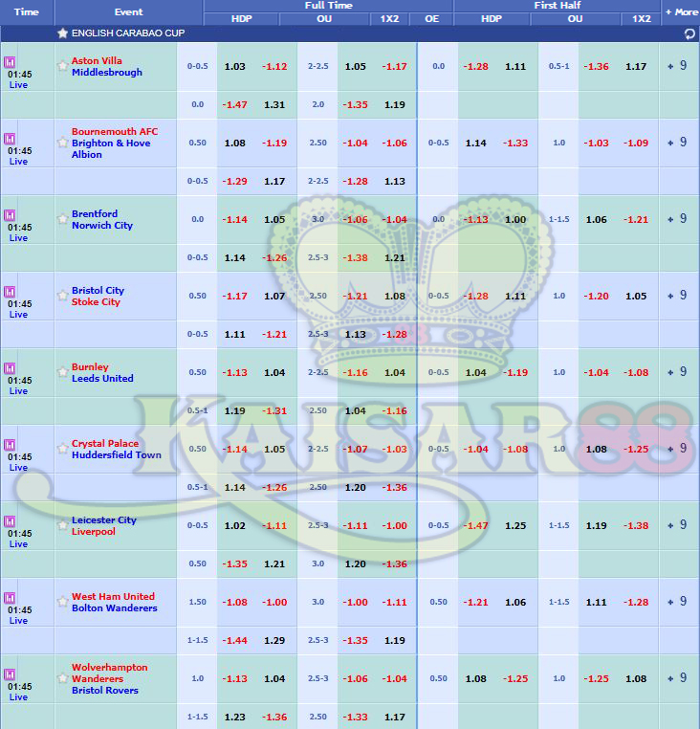700x729 pixels.
Task: Open live stats icon for Burnley match
Action: point(10,368)
